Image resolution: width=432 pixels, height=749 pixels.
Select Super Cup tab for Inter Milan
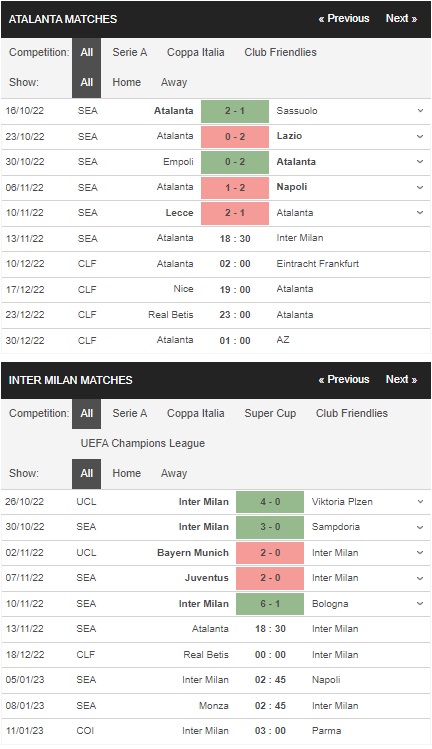pyautogui.click(x=270, y=413)
